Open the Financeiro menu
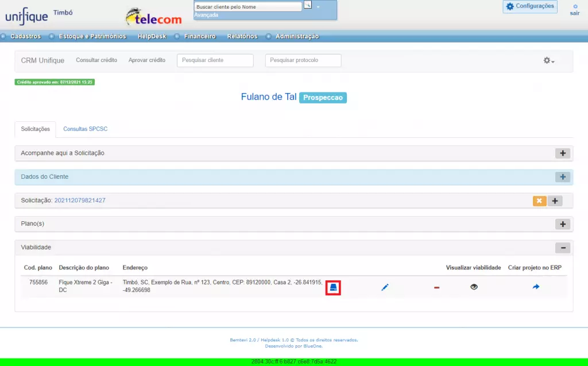Screen dimensions: 588x366 click(200, 36)
